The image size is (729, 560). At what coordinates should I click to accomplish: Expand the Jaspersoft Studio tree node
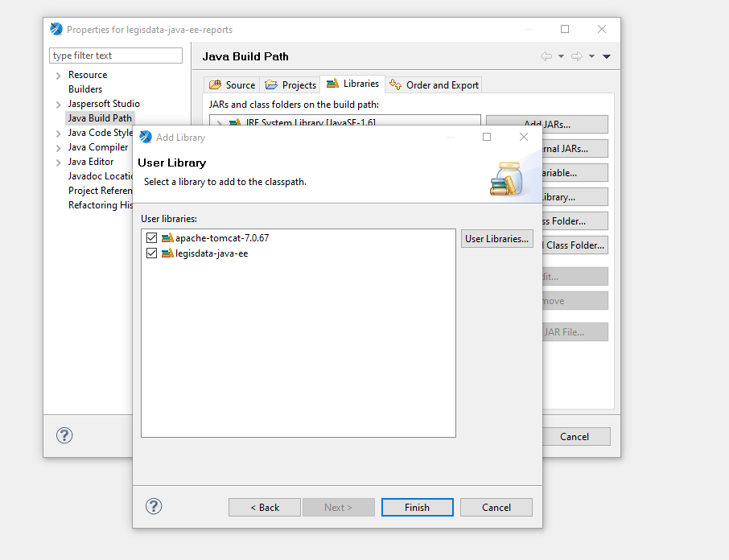(x=58, y=105)
